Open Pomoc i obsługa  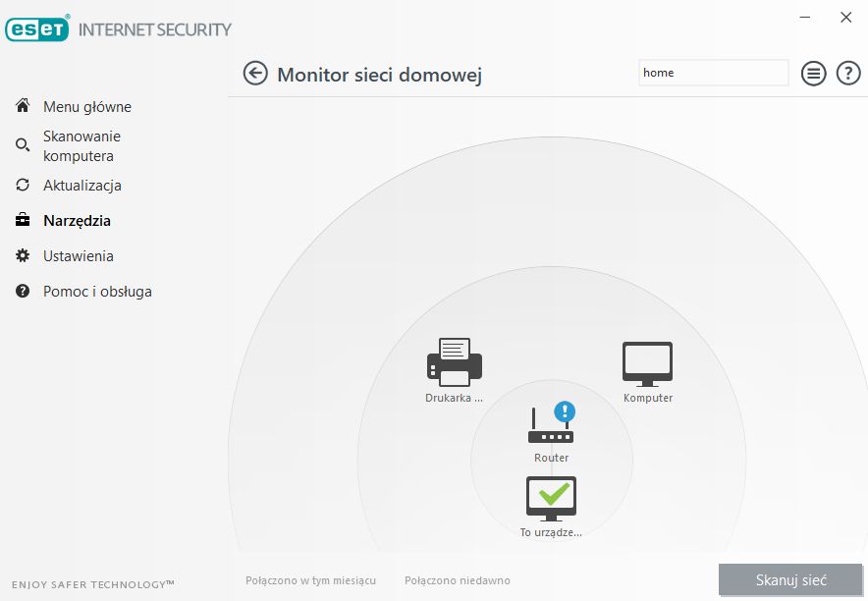pos(97,292)
